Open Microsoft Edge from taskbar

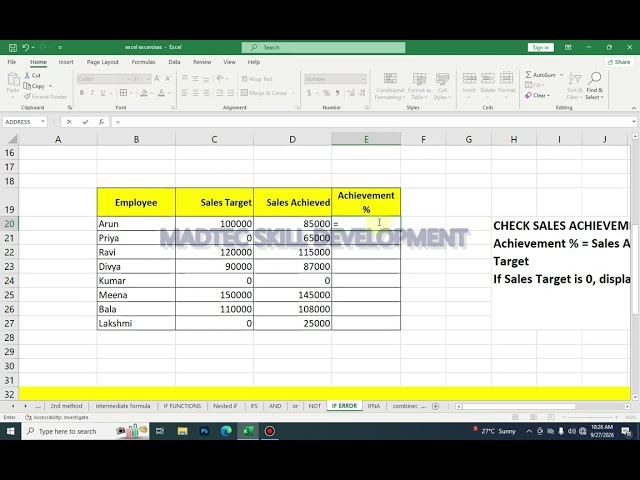pyautogui.click(x=226, y=431)
